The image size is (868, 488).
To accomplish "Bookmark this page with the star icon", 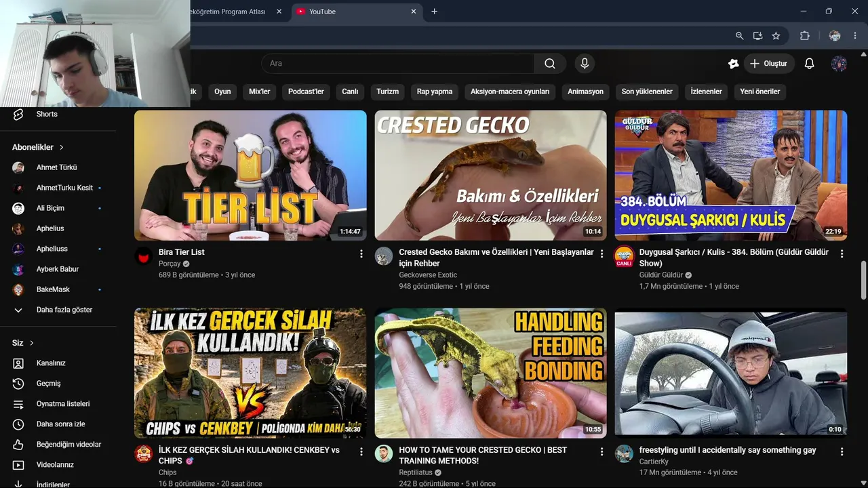I will (x=776, y=36).
